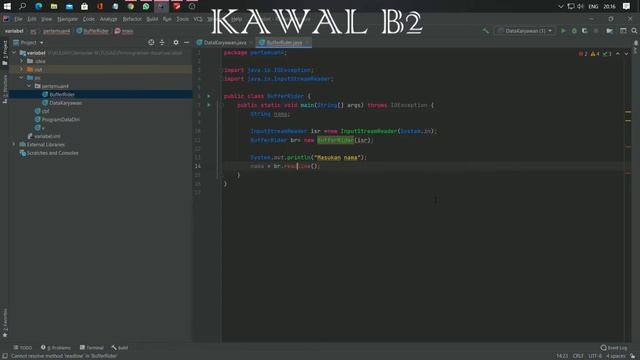Viewport: 640px width, 360px height.
Task: Jump to previous highlighted error arrow
Action: (x=618, y=54)
